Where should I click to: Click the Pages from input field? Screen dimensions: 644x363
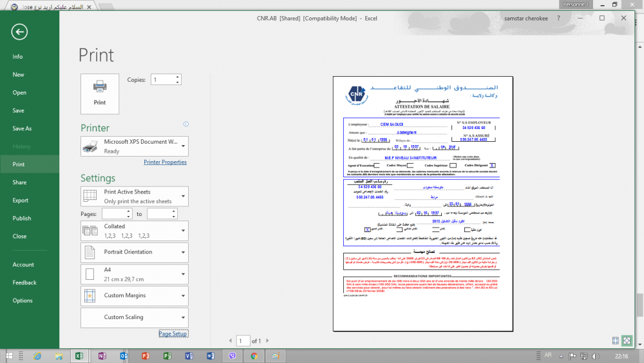coord(114,214)
